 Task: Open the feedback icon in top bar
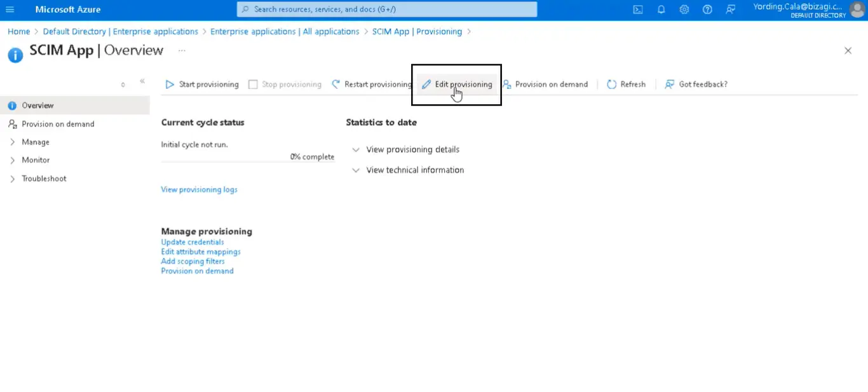[731, 10]
